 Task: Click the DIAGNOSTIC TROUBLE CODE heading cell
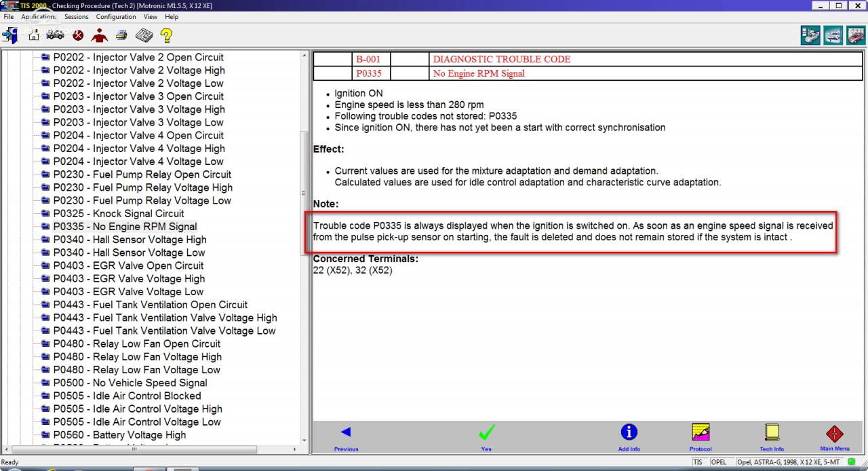click(646, 59)
